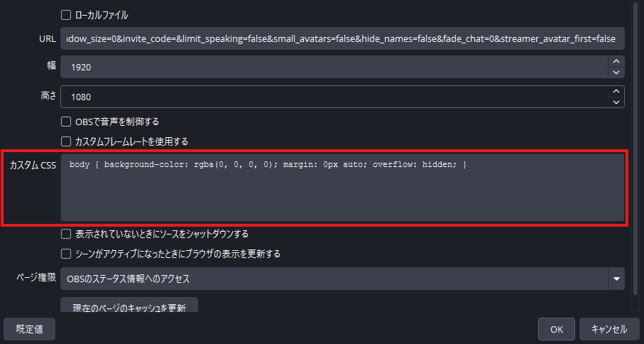Open the ページ権限 dropdown

tap(334, 279)
